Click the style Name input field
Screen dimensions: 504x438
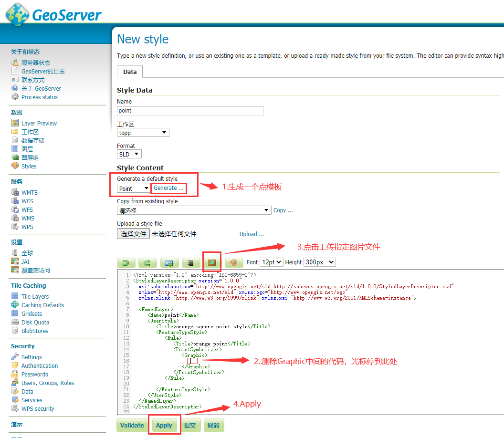[189, 111]
